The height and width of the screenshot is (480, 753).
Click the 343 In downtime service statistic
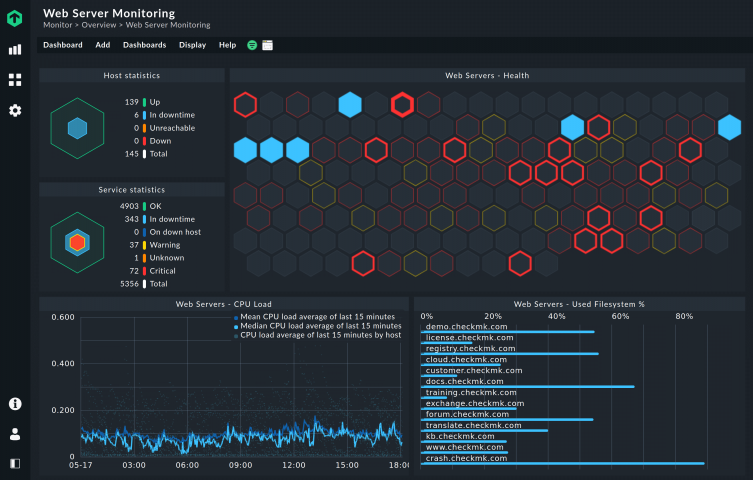159,219
